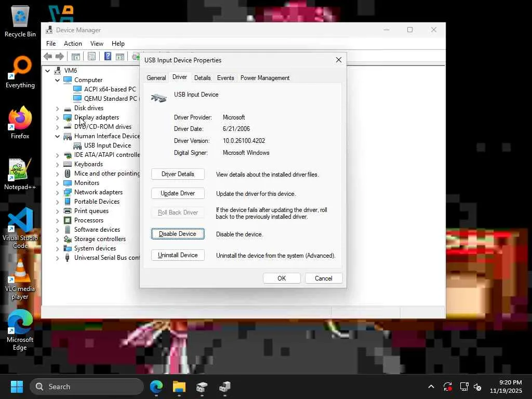
Task: Switch to the Events tab
Action: click(225, 78)
